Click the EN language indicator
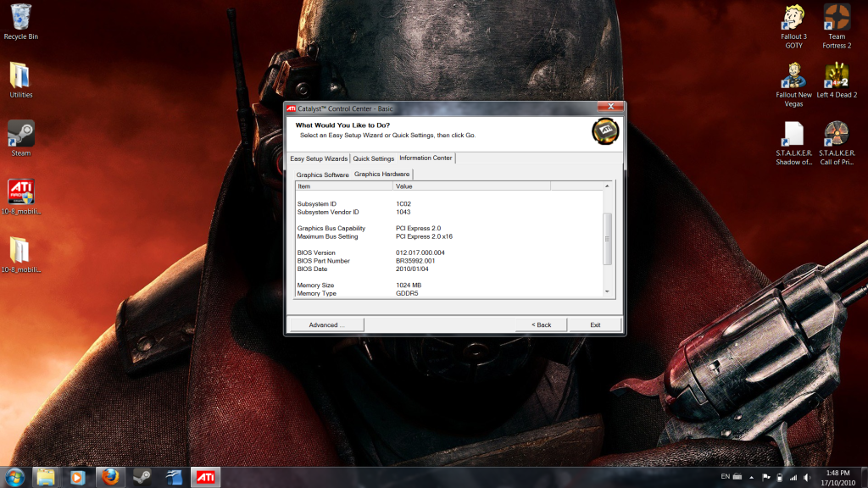This screenshot has width=868, height=488. [x=726, y=476]
